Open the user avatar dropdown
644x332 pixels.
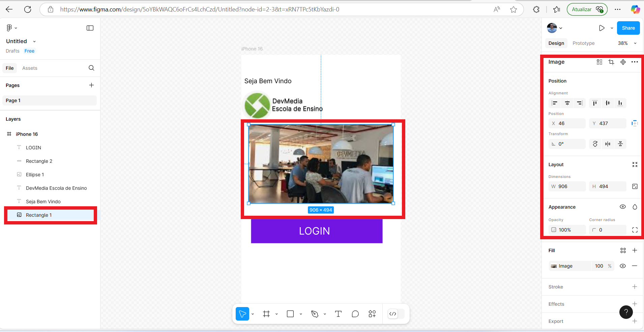pos(555,28)
